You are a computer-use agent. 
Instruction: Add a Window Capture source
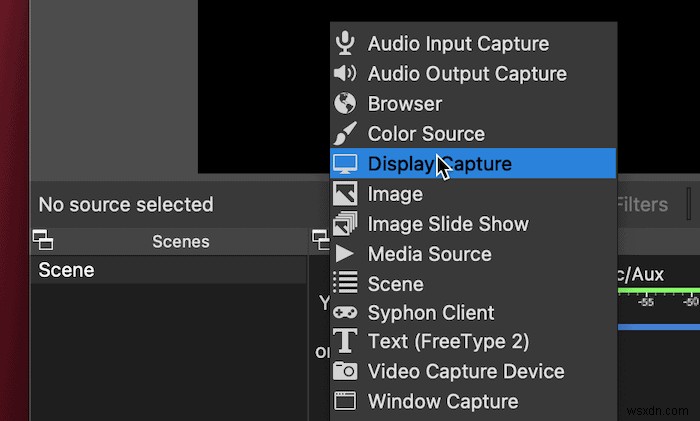tap(443, 402)
